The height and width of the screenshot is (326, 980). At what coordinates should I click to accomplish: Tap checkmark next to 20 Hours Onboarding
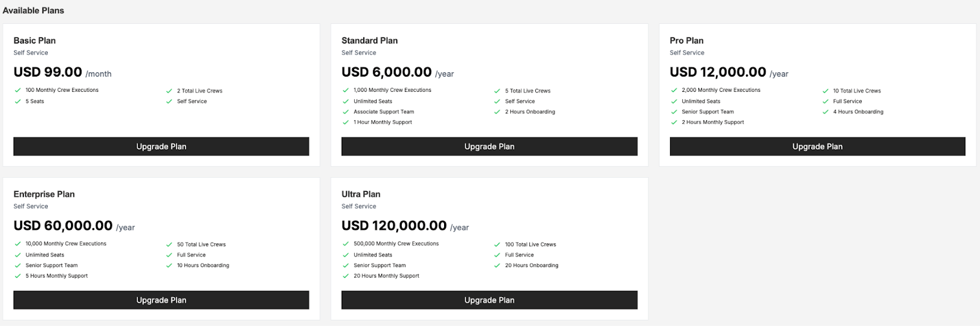(497, 265)
